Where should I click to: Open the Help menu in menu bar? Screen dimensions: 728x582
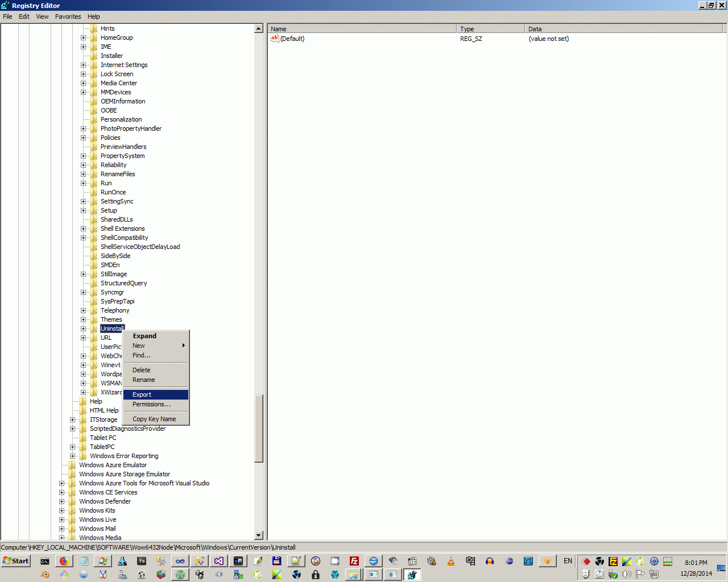[94, 16]
